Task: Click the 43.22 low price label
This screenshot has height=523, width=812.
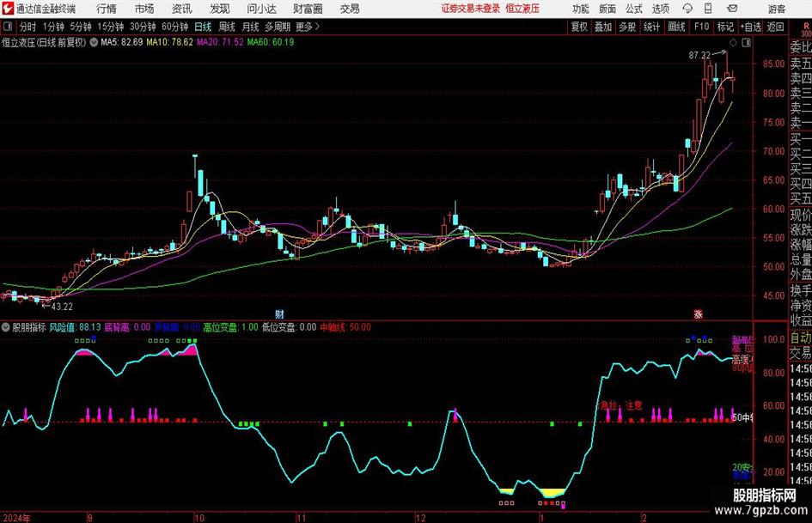Action: coord(62,307)
